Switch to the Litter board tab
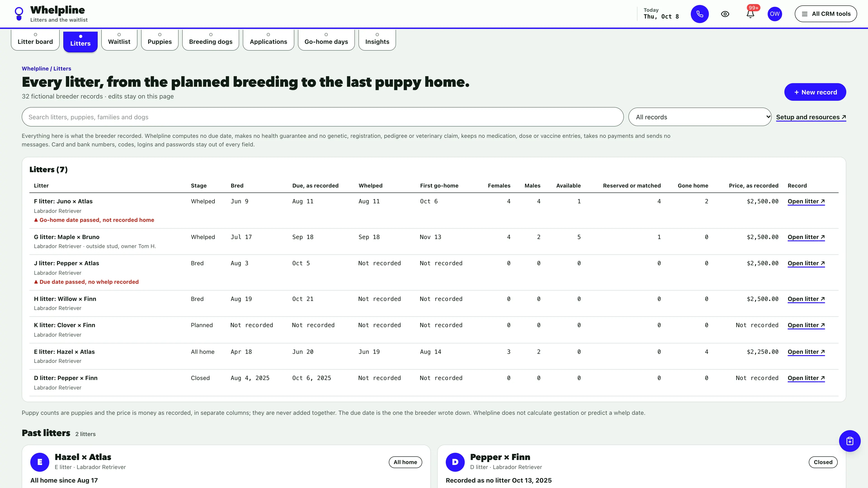Image resolution: width=868 pixels, height=488 pixels. (x=35, y=40)
